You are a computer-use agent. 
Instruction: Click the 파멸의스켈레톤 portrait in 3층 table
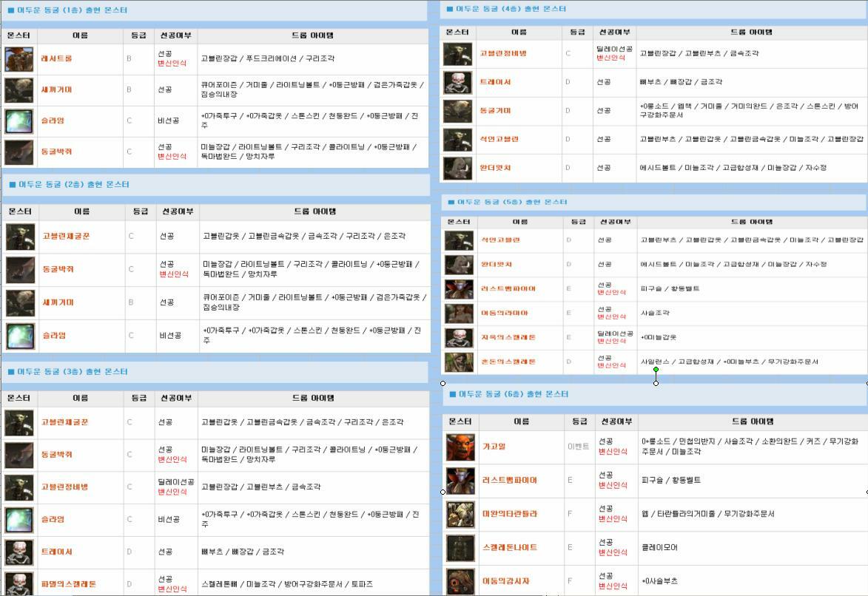[x=18, y=583]
